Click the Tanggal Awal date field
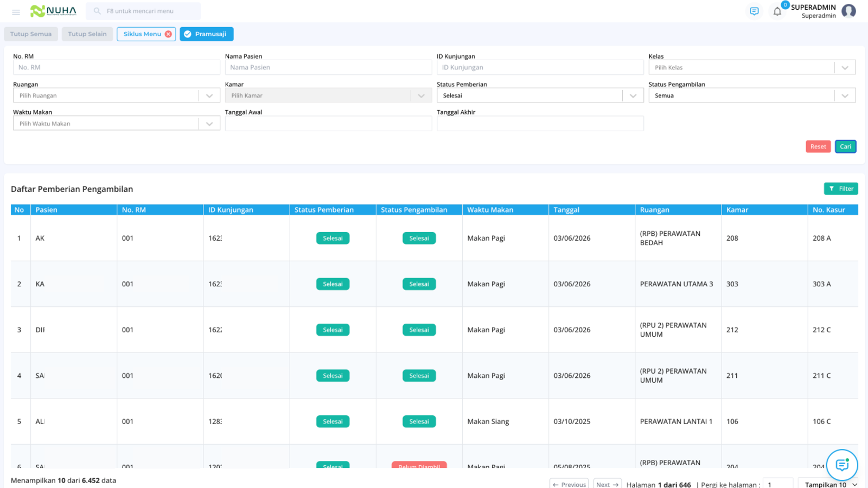The width and height of the screenshot is (868, 488). (328, 124)
